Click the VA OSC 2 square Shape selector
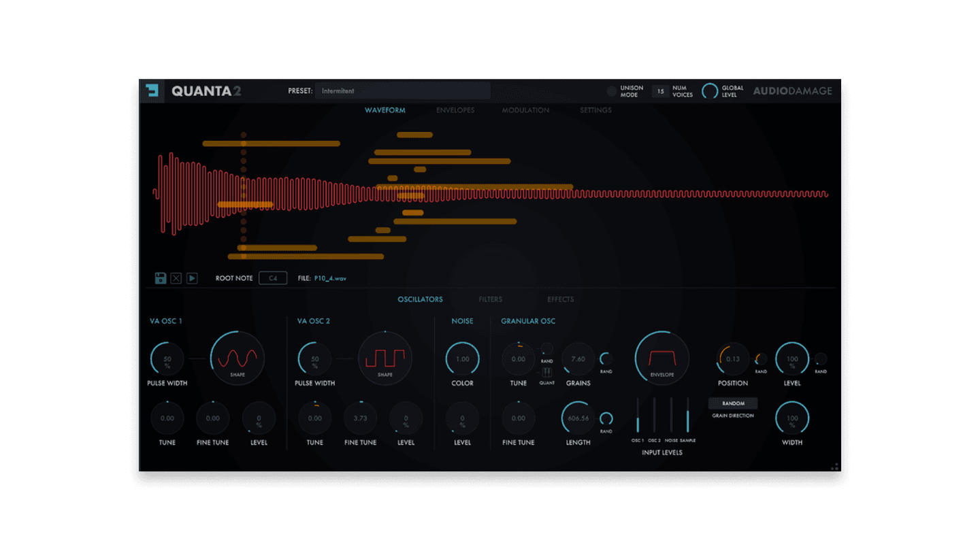 [x=385, y=358]
